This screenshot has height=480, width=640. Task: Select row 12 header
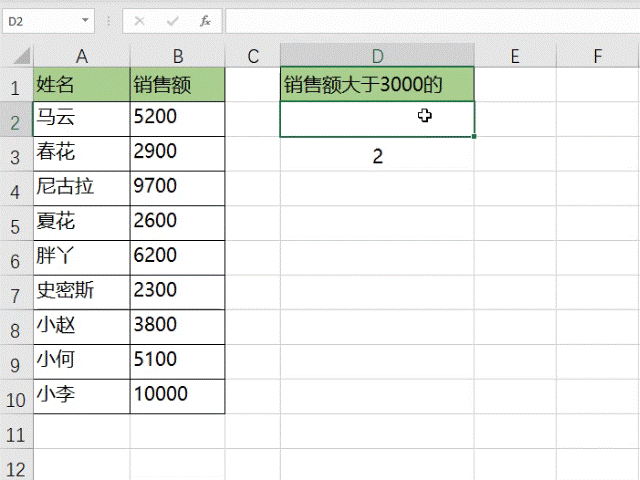coord(16,466)
